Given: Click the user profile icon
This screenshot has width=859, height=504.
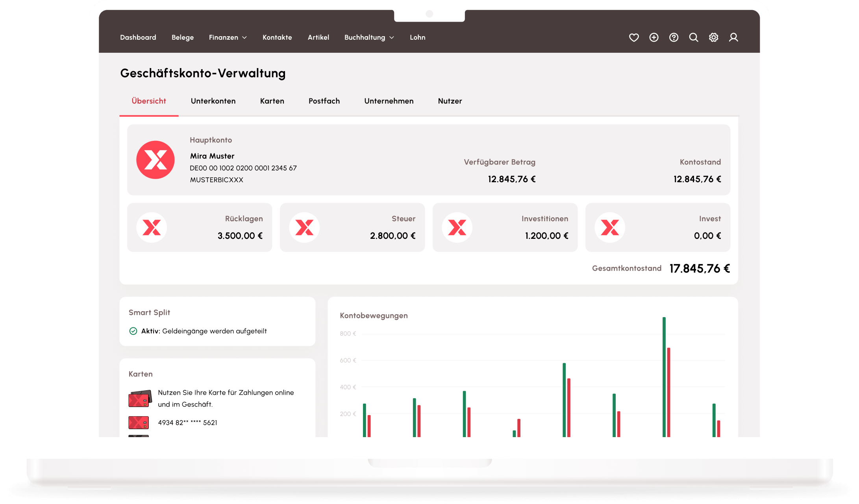Looking at the screenshot, I should point(733,37).
